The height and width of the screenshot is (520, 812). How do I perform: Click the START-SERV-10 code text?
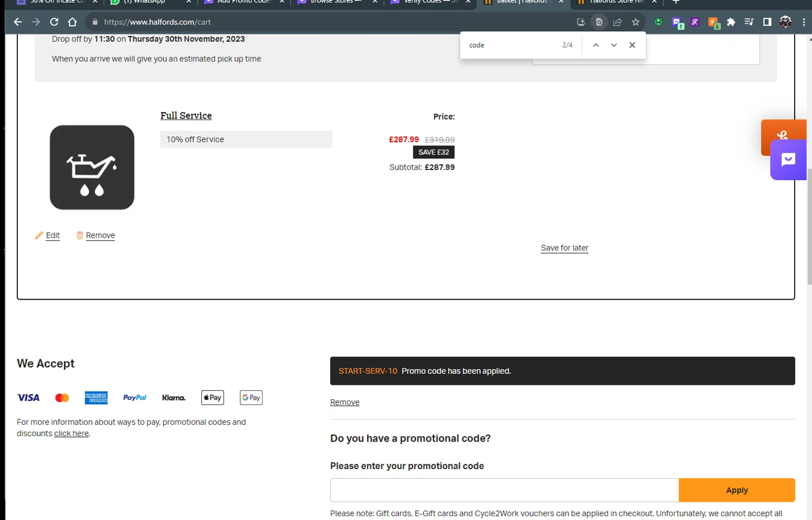pos(368,371)
